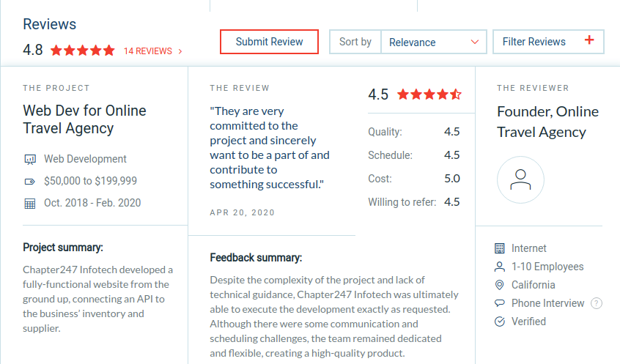This screenshot has height=364, width=620.
Task: Click the California location pin icon
Action: click(500, 285)
